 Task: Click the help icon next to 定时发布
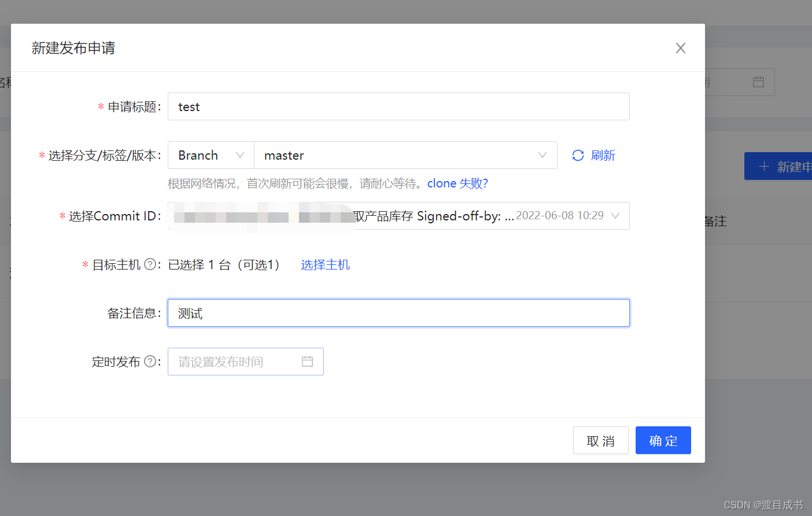(x=150, y=362)
